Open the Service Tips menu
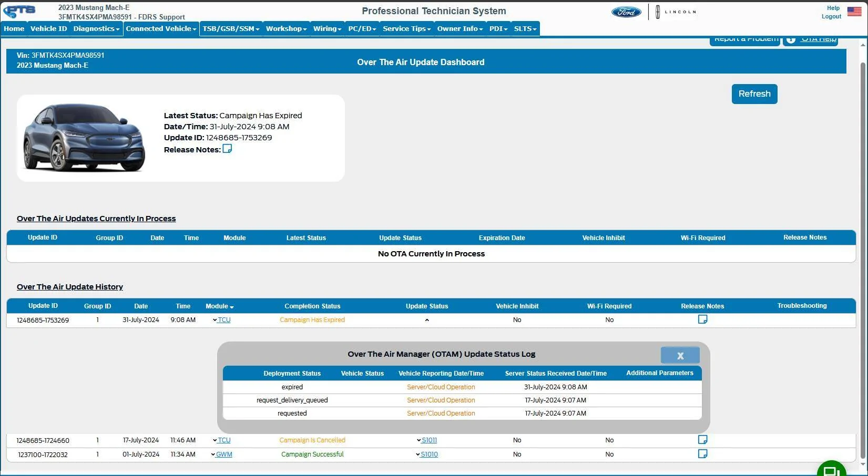 point(406,29)
